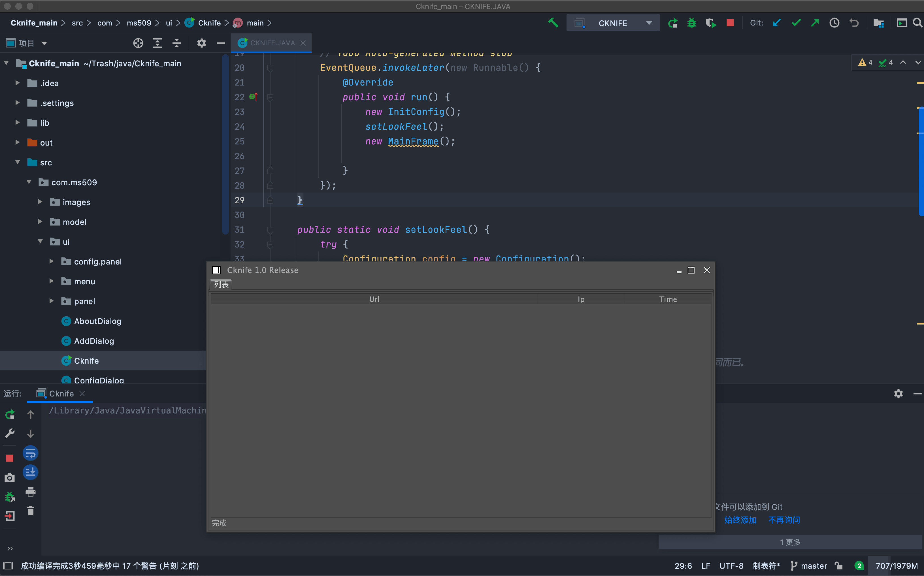Start debugging with the bug icon
Screen dimensions: 924x576
point(691,23)
